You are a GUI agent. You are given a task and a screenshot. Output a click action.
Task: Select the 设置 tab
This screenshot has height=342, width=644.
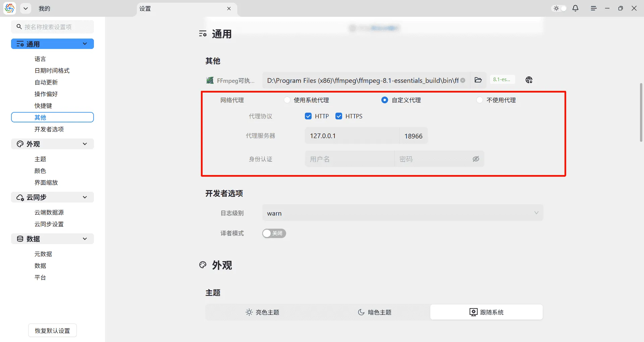coord(187,8)
